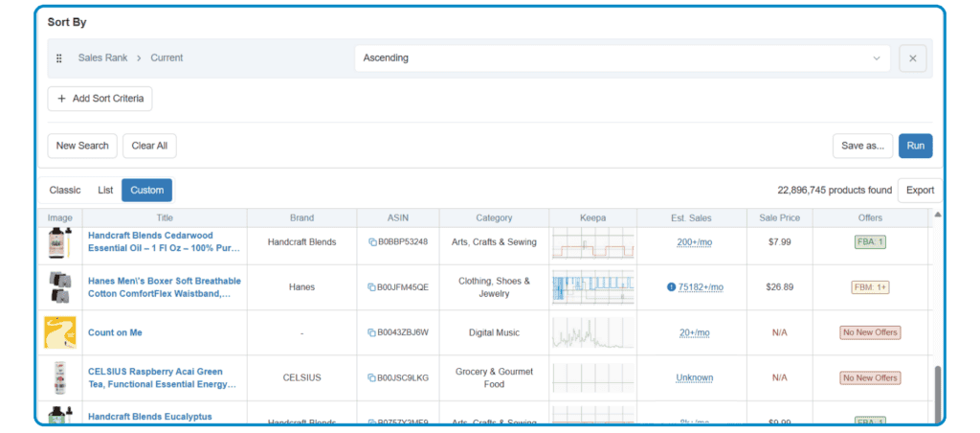The height and width of the screenshot is (433, 980).
Task: Copy ASIN B00JFM45QE via copy icon
Action: [x=372, y=287]
